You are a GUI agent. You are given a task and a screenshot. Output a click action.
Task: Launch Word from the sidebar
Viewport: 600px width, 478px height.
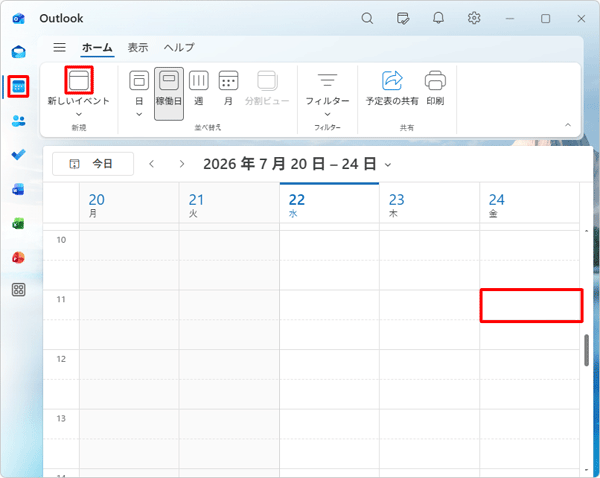pyautogui.click(x=18, y=189)
